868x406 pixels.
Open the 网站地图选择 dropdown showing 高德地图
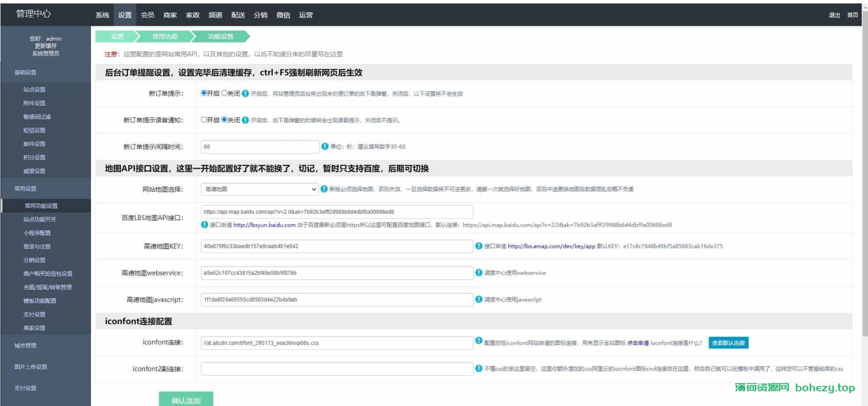(260, 189)
